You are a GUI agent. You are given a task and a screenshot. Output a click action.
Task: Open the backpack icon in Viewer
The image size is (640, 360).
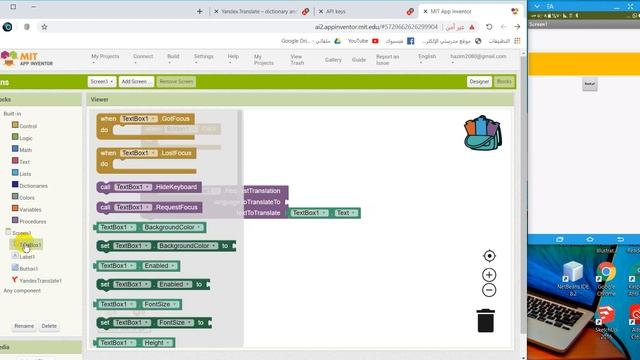click(x=483, y=133)
